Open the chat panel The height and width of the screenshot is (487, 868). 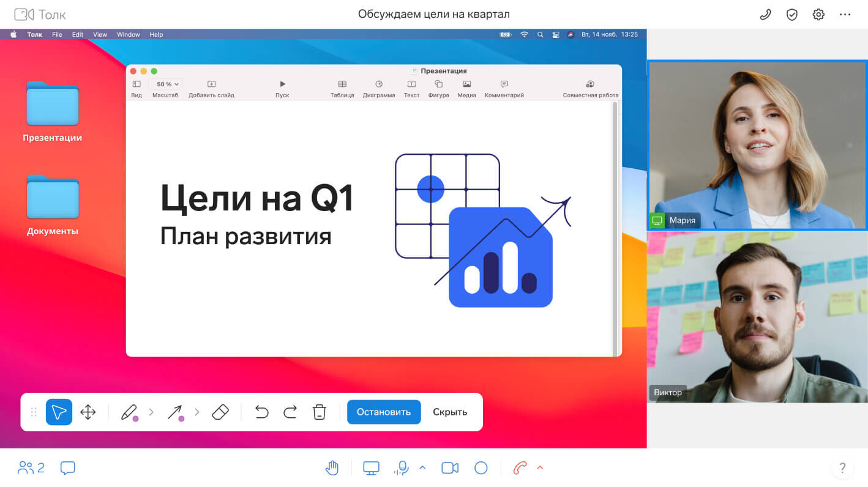[x=68, y=468]
